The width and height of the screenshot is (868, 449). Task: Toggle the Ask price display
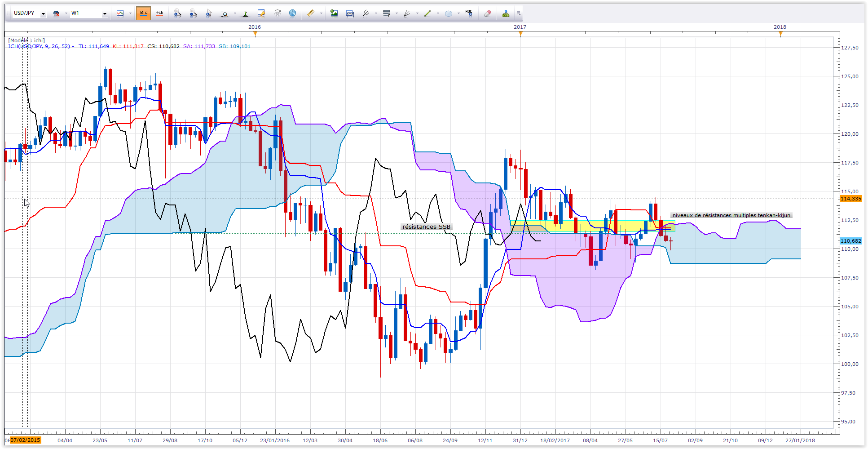[x=159, y=13]
